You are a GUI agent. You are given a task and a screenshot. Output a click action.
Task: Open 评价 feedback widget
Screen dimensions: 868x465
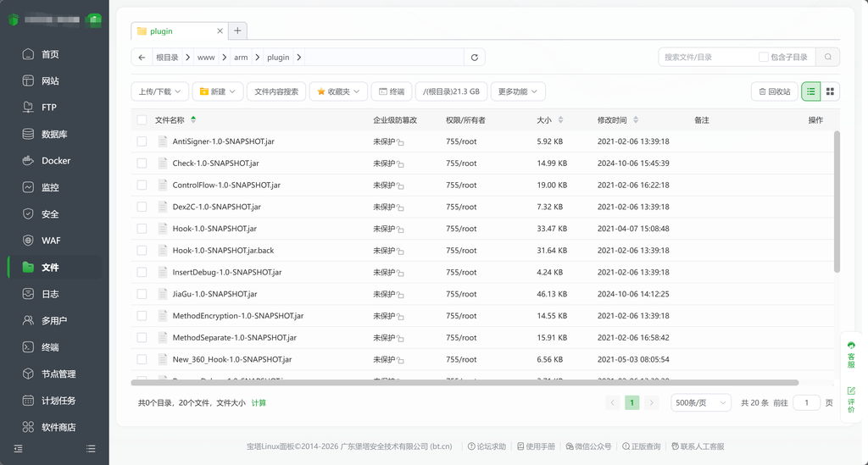[851, 399]
